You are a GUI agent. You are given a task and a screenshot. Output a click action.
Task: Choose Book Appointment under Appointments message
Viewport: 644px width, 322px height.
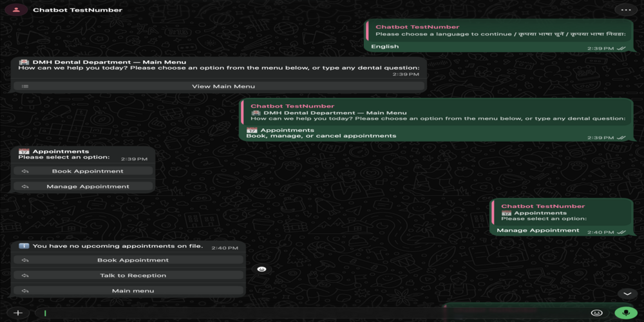pyautogui.click(x=83, y=171)
